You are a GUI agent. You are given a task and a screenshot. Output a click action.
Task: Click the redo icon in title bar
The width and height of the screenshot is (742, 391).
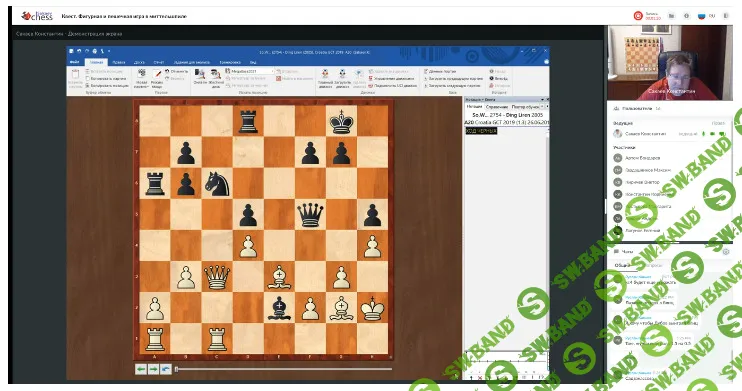[x=87, y=51]
